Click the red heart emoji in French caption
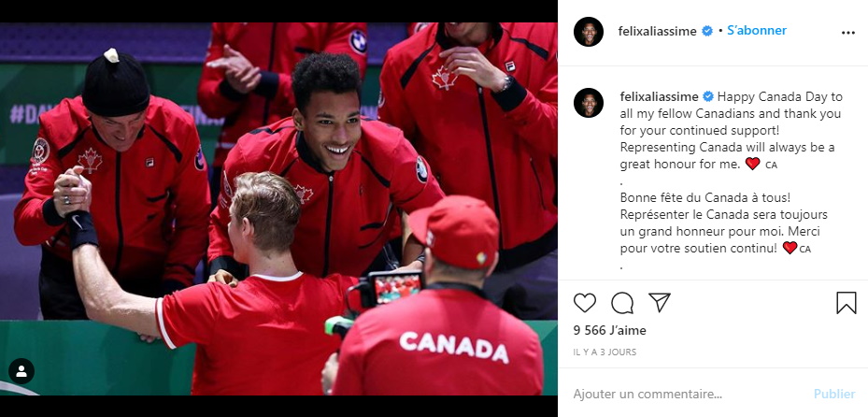The width and height of the screenshot is (868, 417). 790,248
